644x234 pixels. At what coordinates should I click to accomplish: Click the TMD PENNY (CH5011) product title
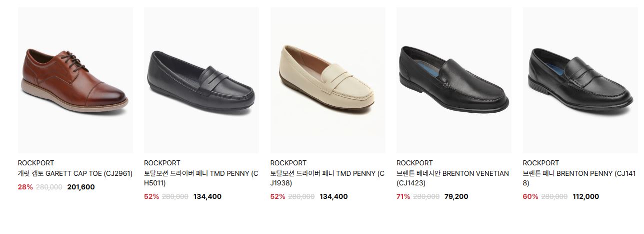click(x=201, y=178)
